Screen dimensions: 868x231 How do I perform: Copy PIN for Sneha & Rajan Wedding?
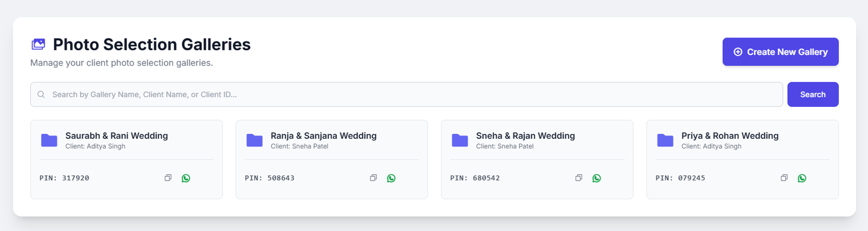pos(579,178)
